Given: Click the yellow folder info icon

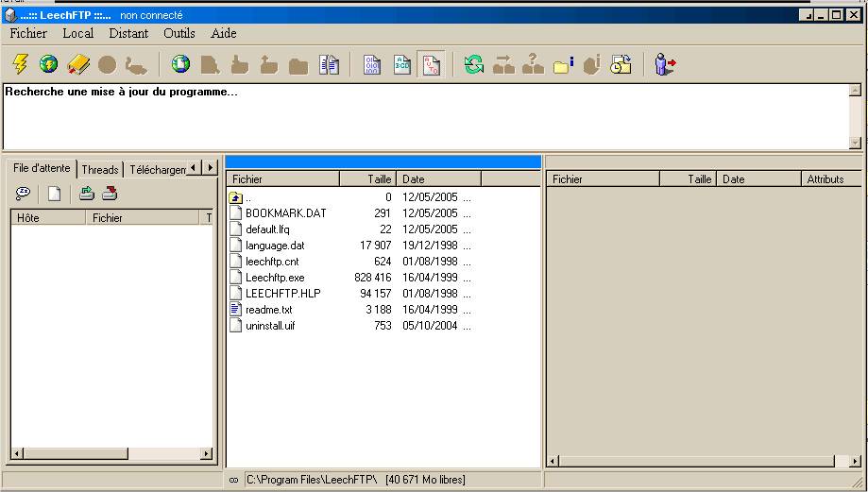Looking at the screenshot, I should click(x=564, y=65).
